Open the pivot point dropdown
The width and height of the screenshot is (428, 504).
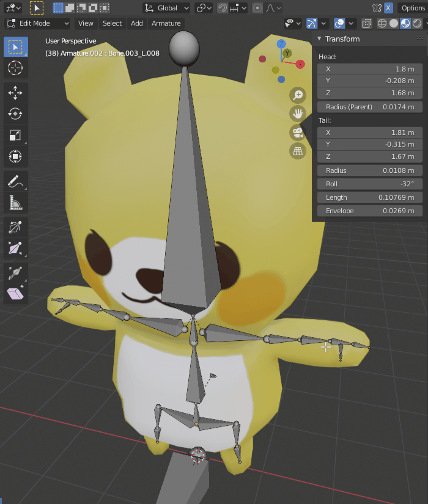tap(204, 8)
